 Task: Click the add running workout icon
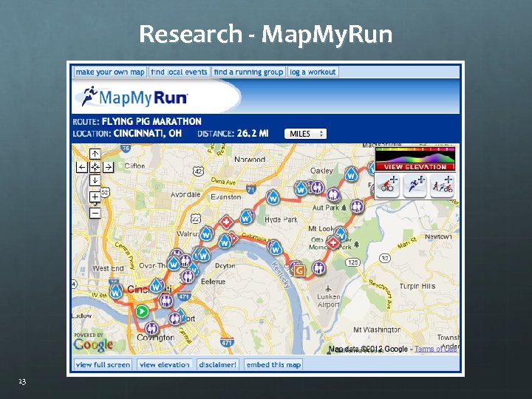coord(415,186)
